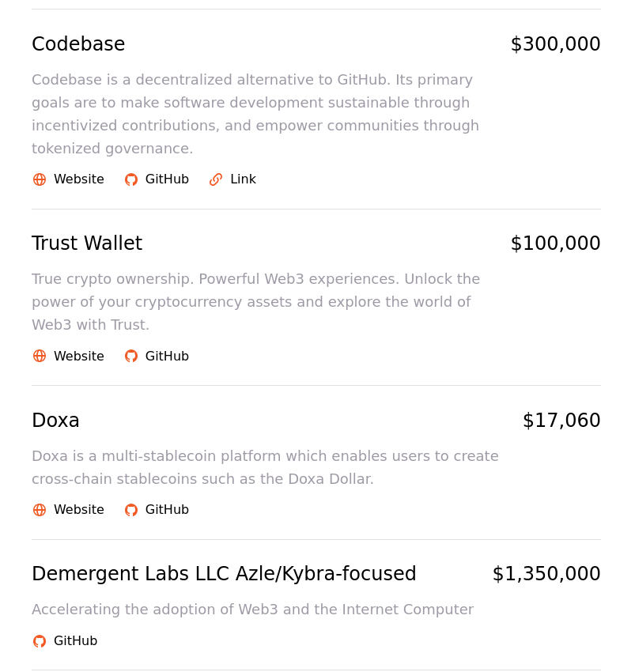Click the GitHub icon under Doxa

click(x=131, y=510)
